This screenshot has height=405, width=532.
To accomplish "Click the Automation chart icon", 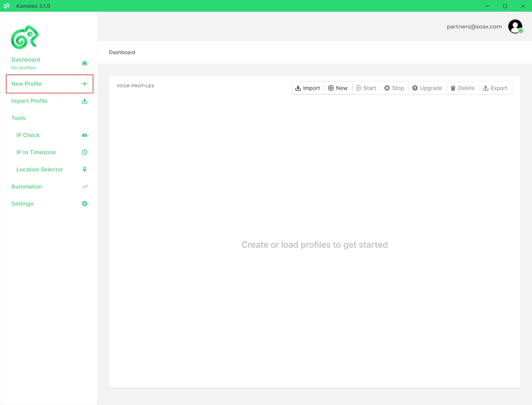I will (x=85, y=187).
